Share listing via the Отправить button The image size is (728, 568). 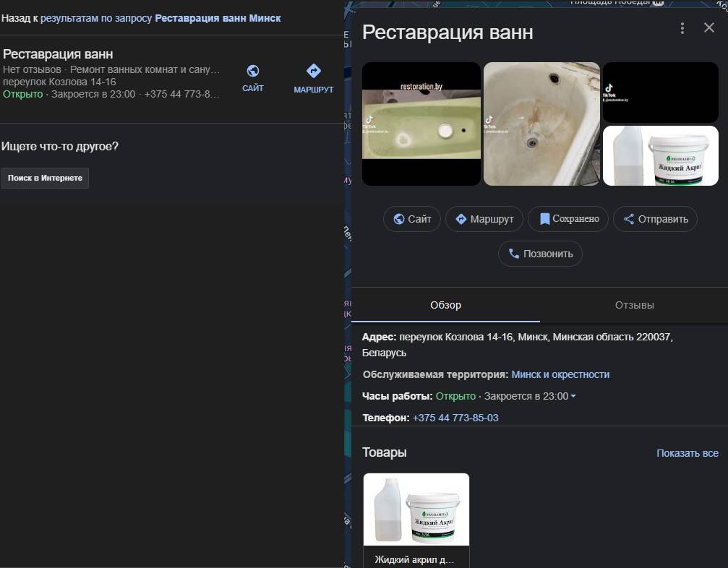pos(655,219)
